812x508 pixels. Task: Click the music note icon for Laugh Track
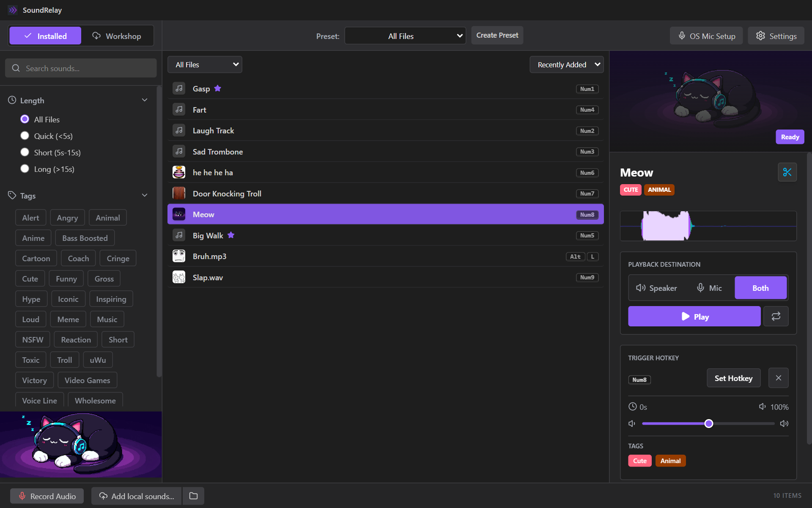tap(179, 130)
